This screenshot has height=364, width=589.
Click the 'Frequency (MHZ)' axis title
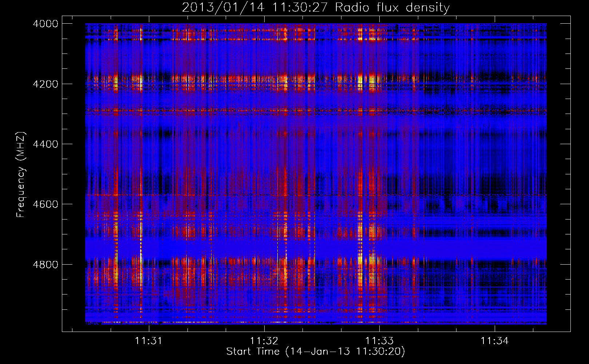pos(21,174)
